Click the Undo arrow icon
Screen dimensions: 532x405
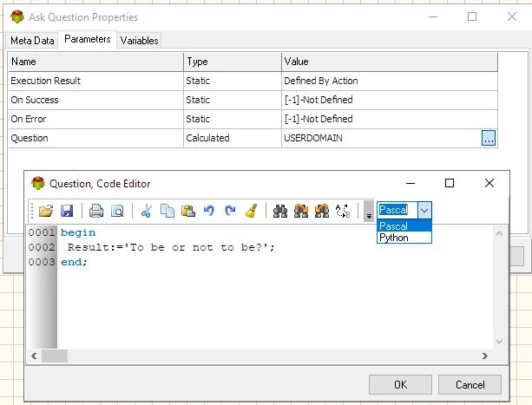point(209,211)
